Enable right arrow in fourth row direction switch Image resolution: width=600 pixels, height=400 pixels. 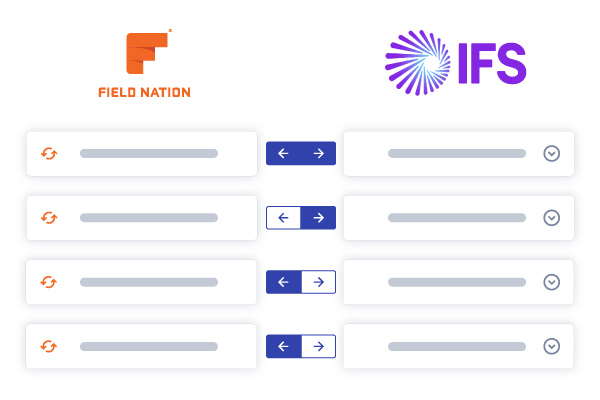pyautogui.click(x=318, y=346)
